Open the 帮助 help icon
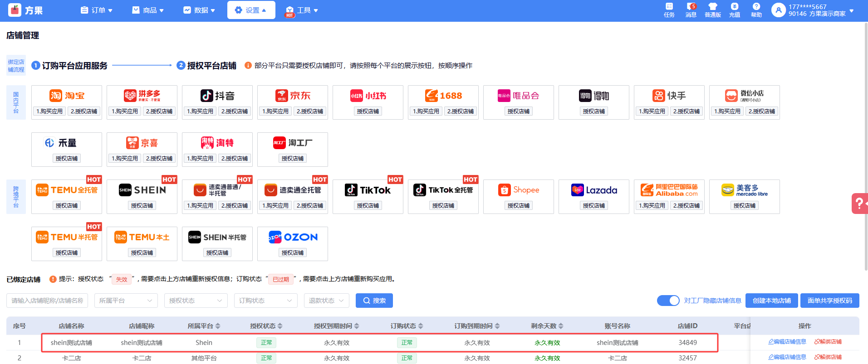This screenshot has width=868, height=364. tap(756, 10)
